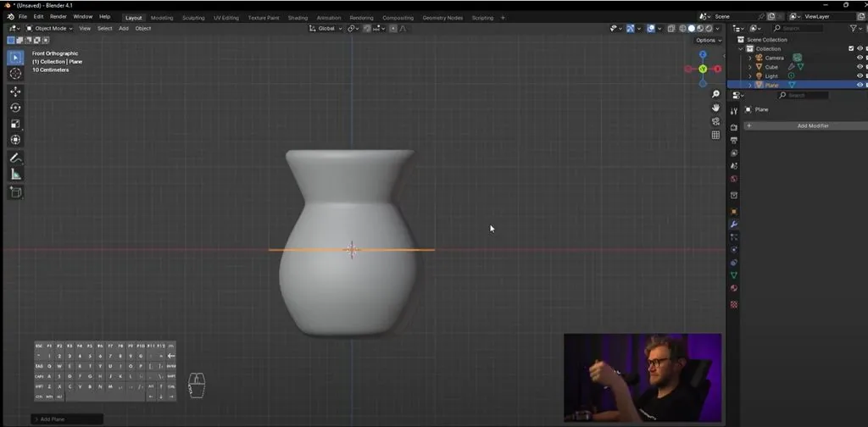868x427 pixels.
Task: Toggle snapping magnet in header
Action: pyautogui.click(x=367, y=29)
